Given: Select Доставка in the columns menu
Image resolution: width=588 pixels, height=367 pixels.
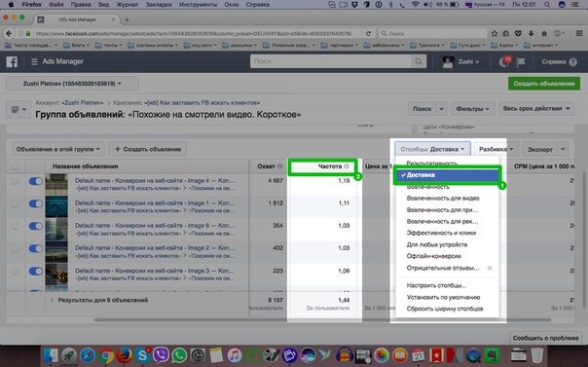Looking at the screenshot, I should tap(447, 175).
